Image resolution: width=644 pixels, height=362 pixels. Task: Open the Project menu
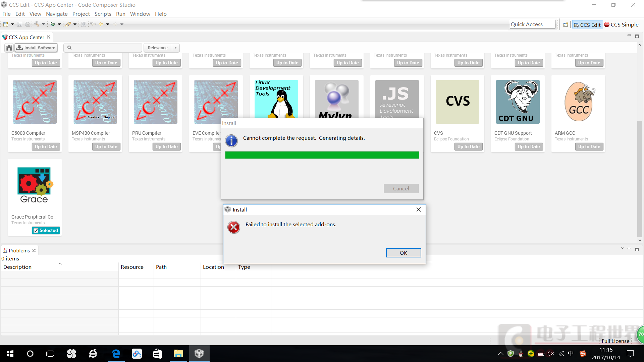[81, 14]
